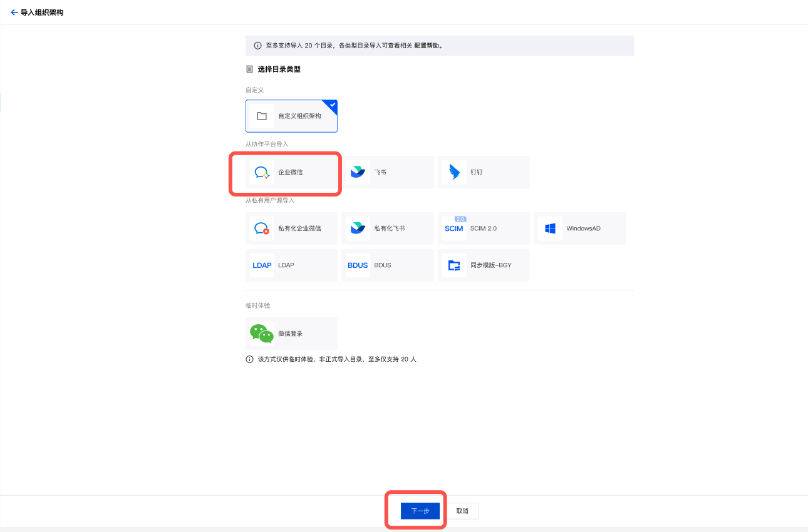The height and width of the screenshot is (532, 808).
Task: Click the info icon in the top banner
Action: click(x=257, y=46)
